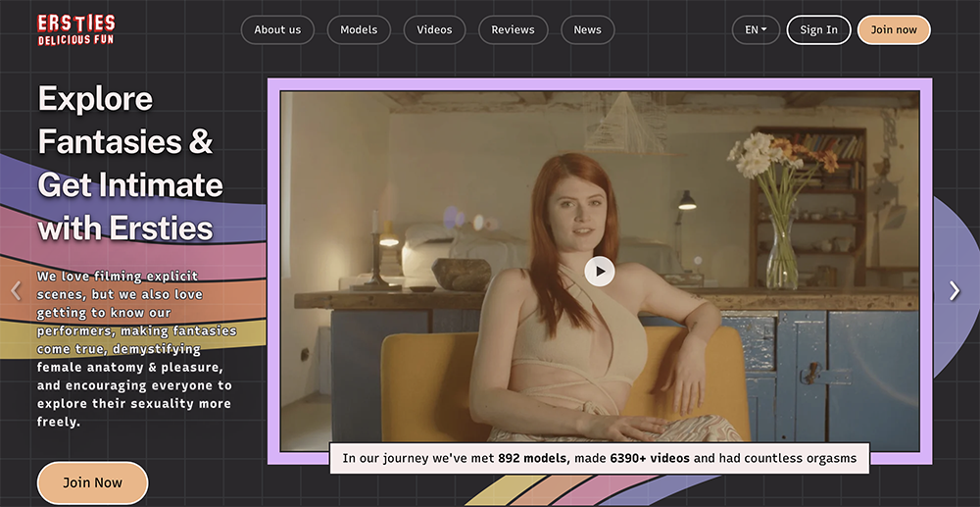Click Join Now below the description text
The width and height of the screenshot is (980, 507).
tap(92, 482)
